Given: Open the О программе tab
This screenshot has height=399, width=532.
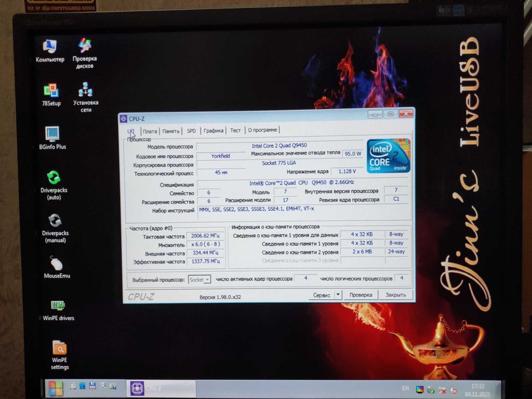Looking at the screenshot, I should click(x=262, y=130).
